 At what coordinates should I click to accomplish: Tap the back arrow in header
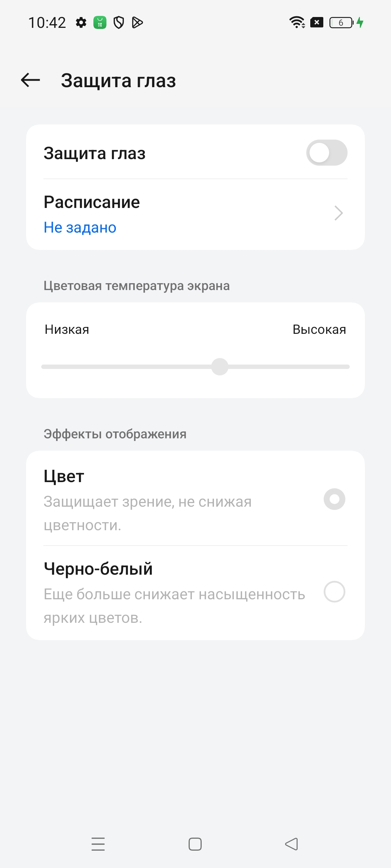(30, 80)
